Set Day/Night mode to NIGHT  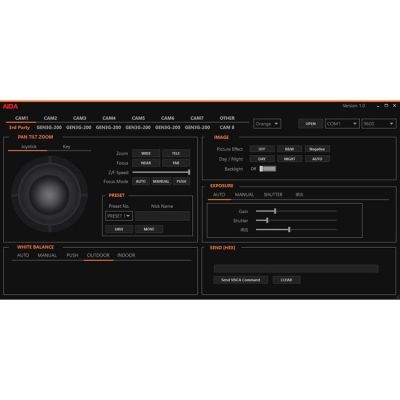click(289, 159)
